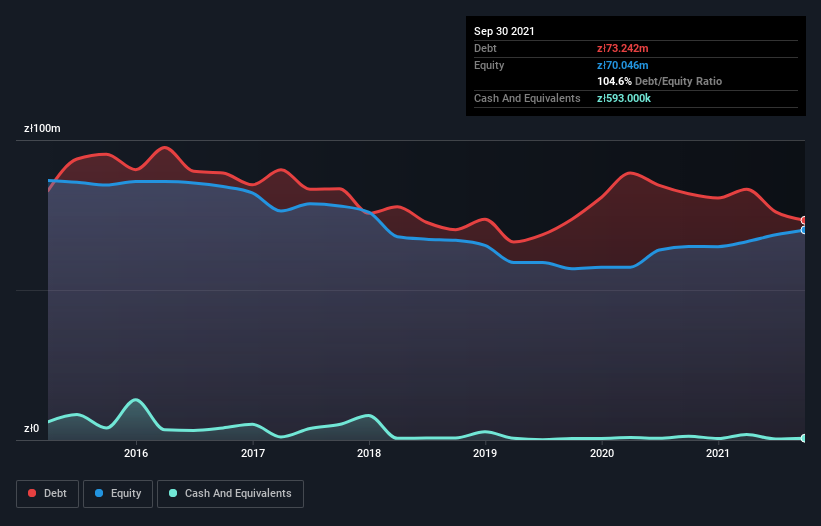Screen dimensions: 821x526
Task: Click the zł0 y-axis label
Action: pyautogui.click(x=31, y=428)
